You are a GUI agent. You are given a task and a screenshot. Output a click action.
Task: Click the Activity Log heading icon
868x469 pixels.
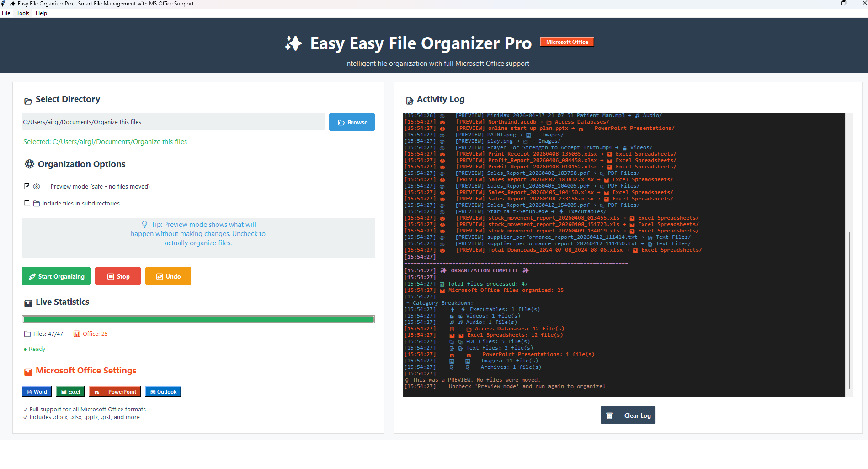pyautogui.click(x=410, y=101)
